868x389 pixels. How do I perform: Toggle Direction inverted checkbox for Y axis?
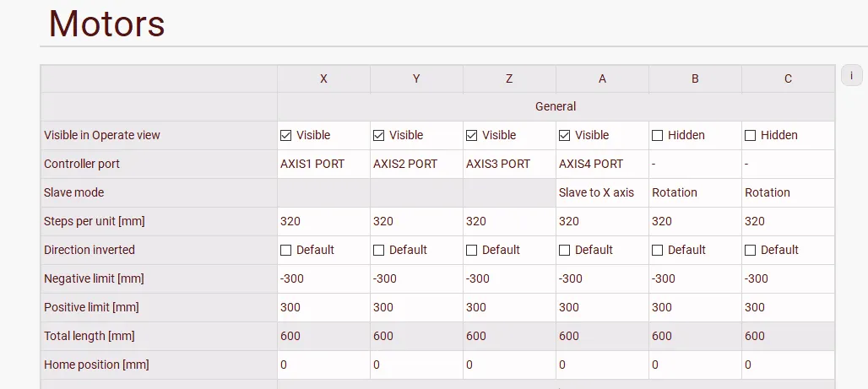click(378, 250)
